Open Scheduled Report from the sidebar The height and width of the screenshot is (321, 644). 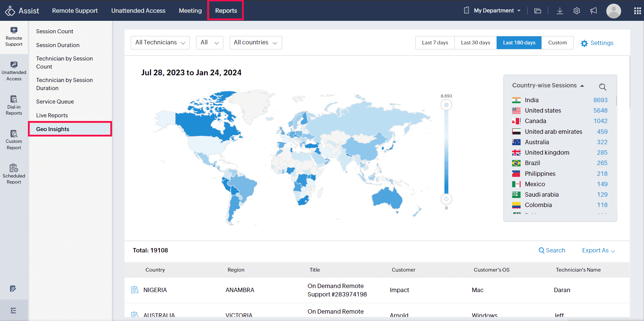coord(14,173)
